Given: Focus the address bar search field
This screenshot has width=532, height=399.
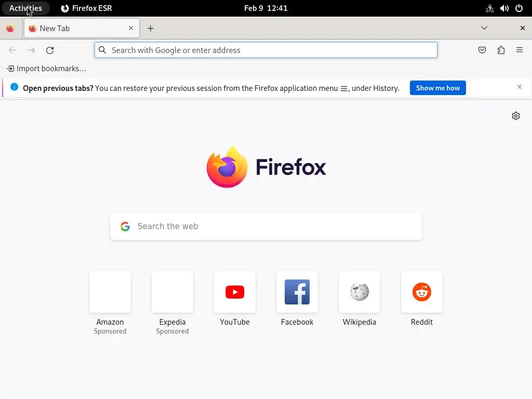Looking at the screenshot, I should (x=265, y=50).
